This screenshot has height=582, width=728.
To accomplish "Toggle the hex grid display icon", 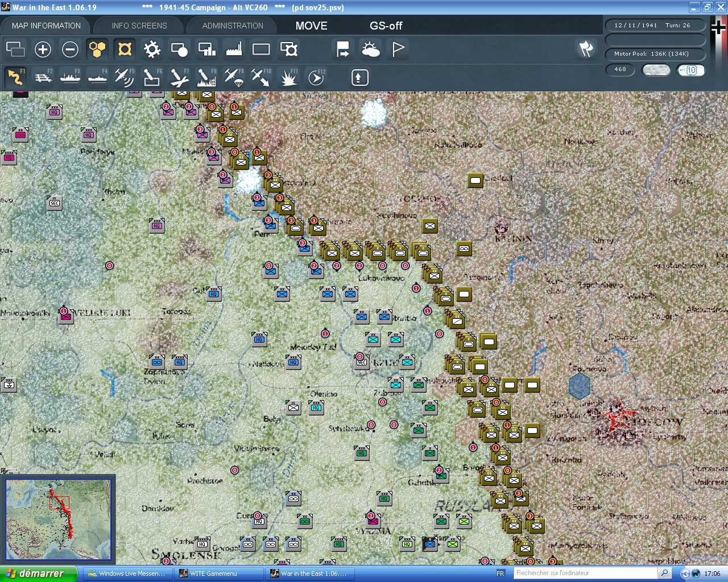I will point(97,49).
